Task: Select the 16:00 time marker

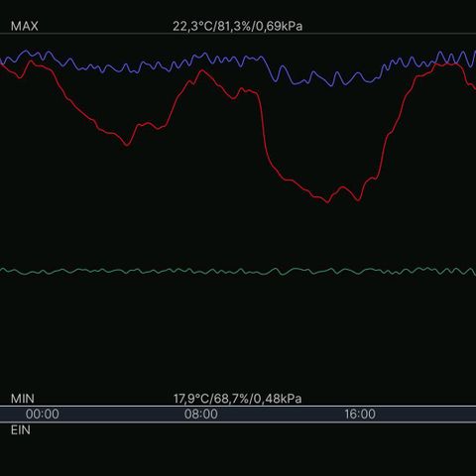Action: click(360, 415)
